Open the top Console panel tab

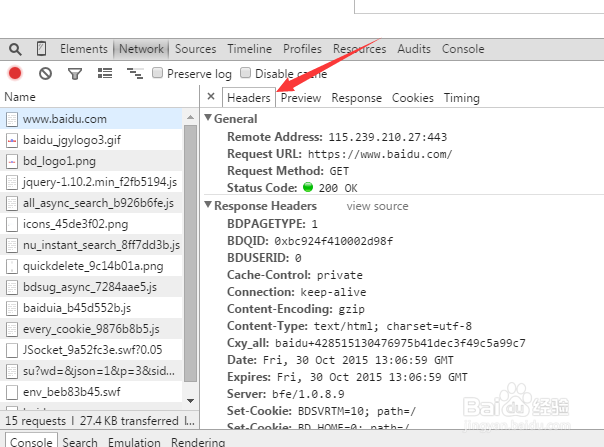463,49
